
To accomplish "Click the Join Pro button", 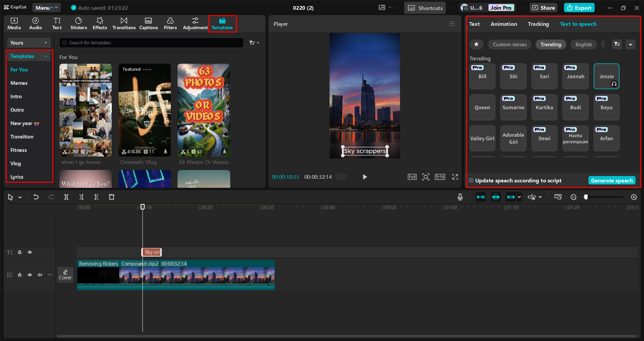I will point(501,7).
